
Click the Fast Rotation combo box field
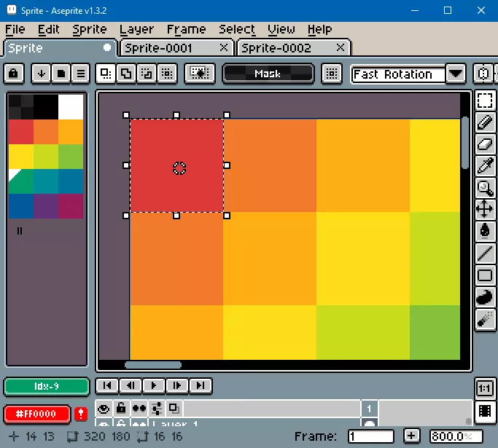[x=398, y=74]
